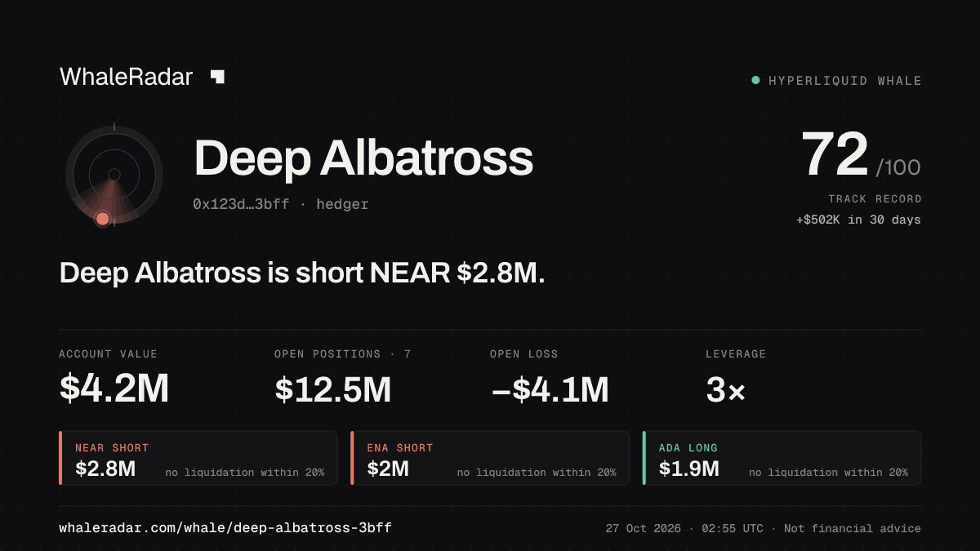
Task: Click NEAR card's no liquidation note
Action: click(x=244, y=473)
